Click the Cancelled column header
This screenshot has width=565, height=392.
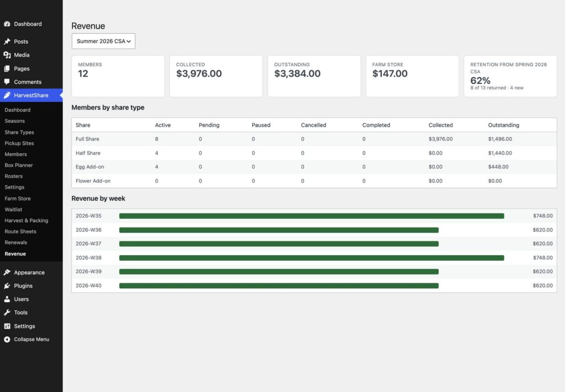pyautogui.click(x=313, y=125)
